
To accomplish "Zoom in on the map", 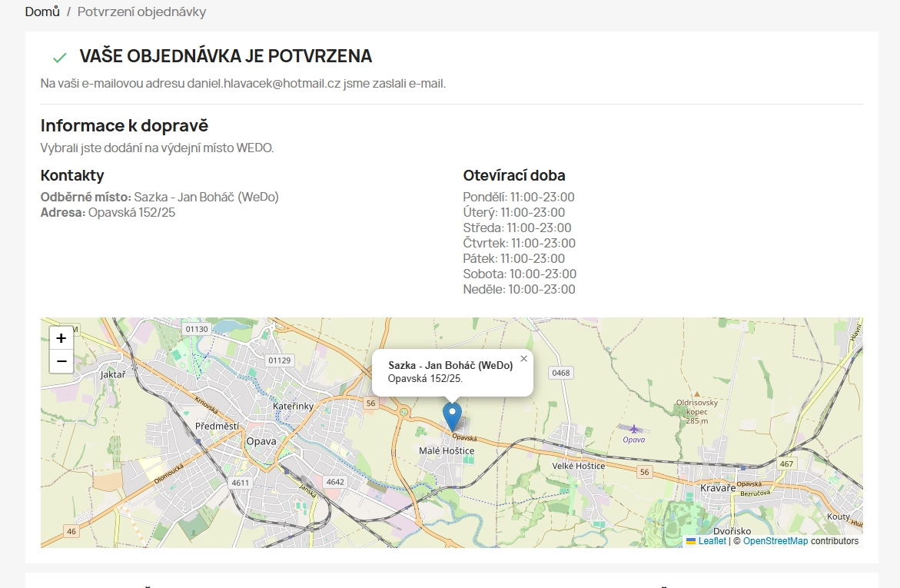I will [x=61, y=338].
